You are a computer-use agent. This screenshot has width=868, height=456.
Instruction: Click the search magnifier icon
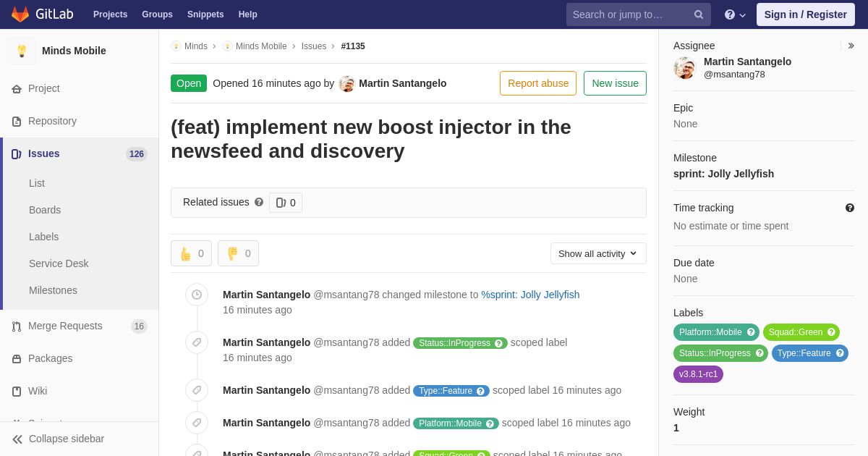pyautogui.click(x=699, y=14)
